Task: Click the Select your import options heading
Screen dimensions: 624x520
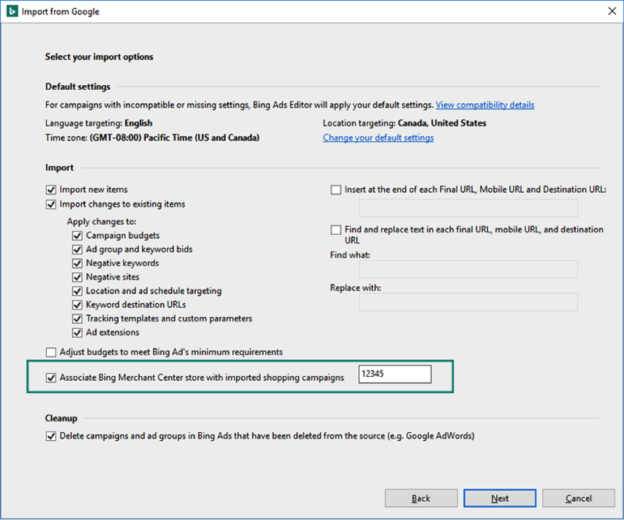Action: coord(99,57)
